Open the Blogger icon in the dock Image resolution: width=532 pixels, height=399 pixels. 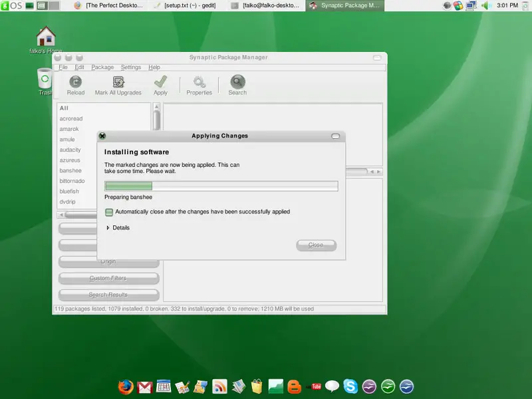(294, 387)
